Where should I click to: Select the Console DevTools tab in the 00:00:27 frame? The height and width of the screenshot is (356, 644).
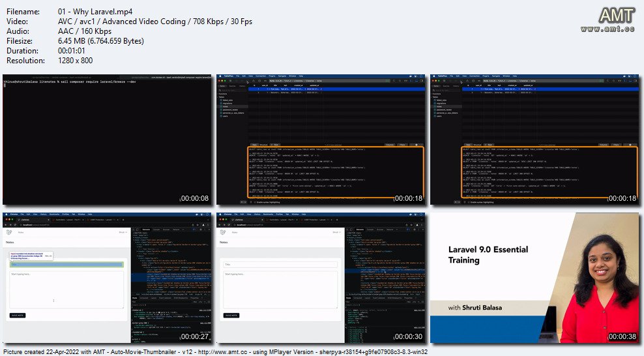156,230
